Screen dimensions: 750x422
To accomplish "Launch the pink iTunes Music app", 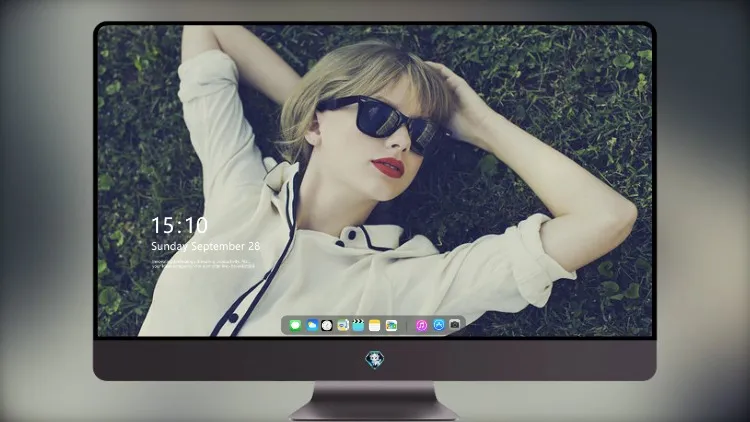I will coord(421,325).
